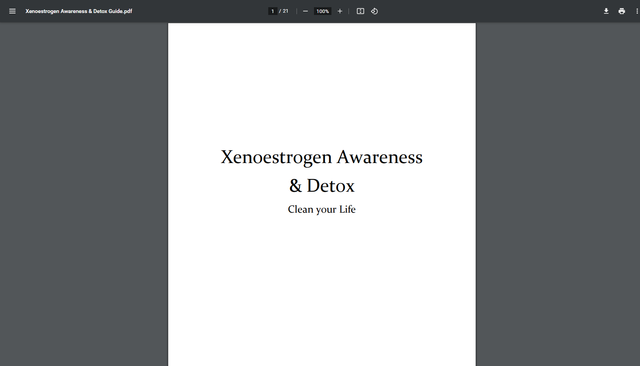This screenshot has height=366, width=640.
Task: Click the 'Xenoestrogen Awareness' title line
Action: click(322, 158)
